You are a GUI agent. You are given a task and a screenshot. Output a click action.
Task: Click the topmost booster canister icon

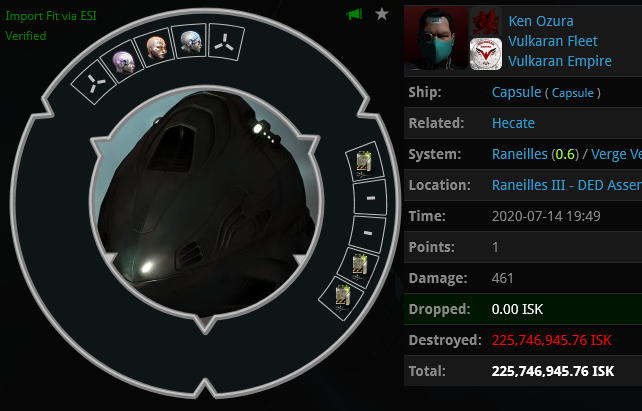point(364,162)
